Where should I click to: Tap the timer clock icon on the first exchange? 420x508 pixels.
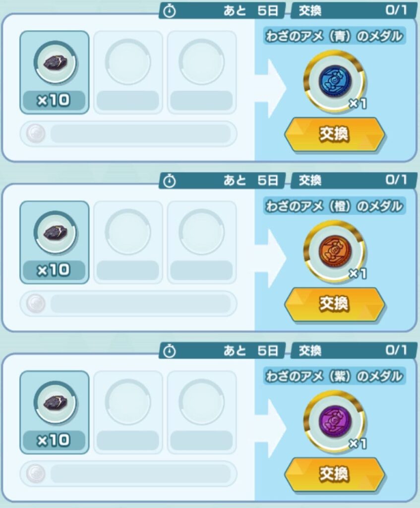click(x=170, y=11)
